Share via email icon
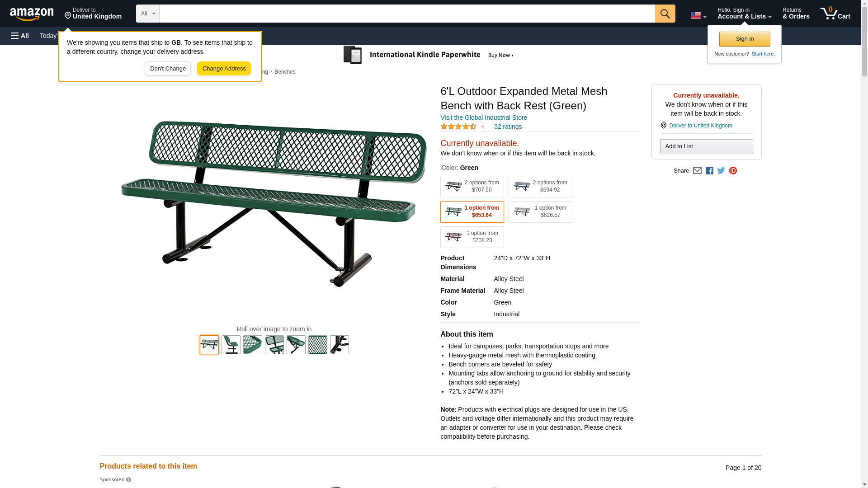 (x=697, y=171)
